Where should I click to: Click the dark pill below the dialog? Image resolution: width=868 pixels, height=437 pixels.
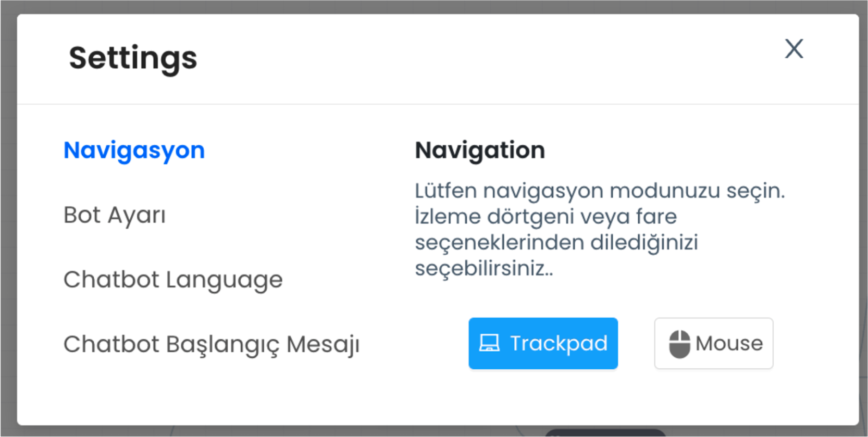605,433
